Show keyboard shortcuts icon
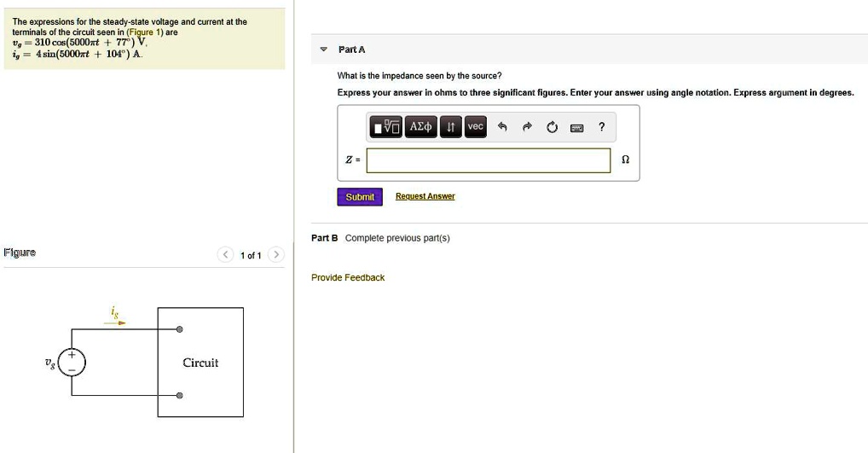The width and height of the screenshot is (868, 453). tap(577, 128)
